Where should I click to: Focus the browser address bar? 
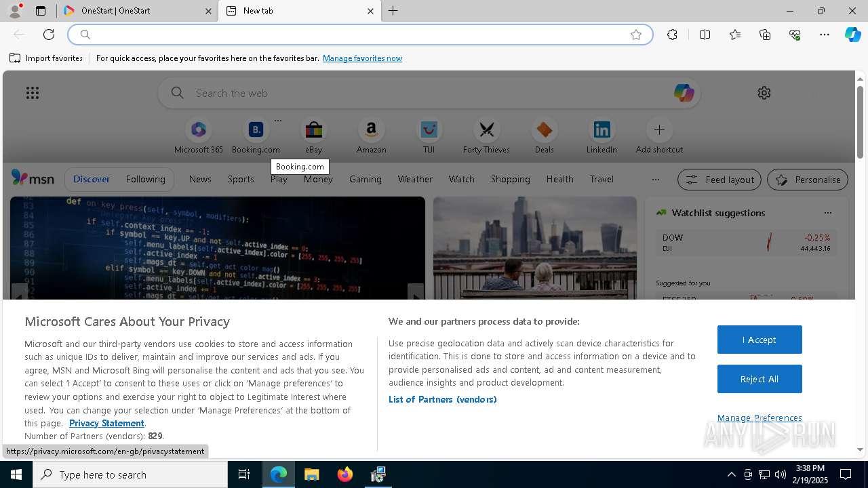(359, 35)
